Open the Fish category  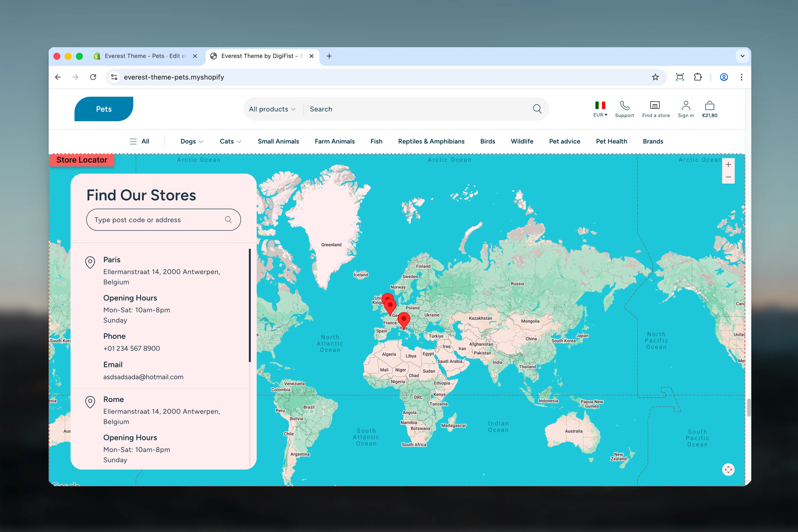pyautogui.click(x=376, y=141)
